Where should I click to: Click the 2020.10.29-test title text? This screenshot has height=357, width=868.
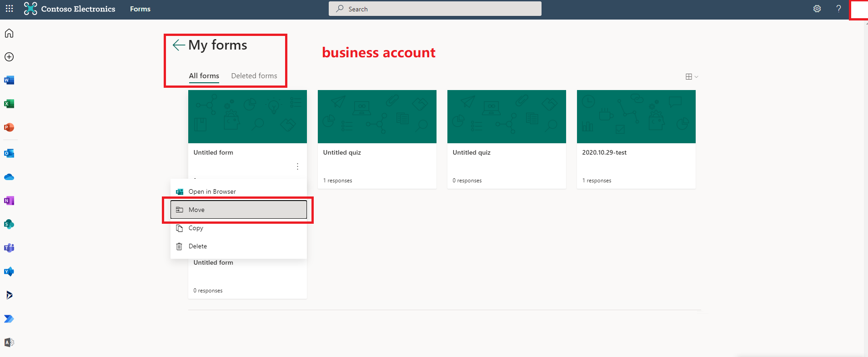coord(604,152)
